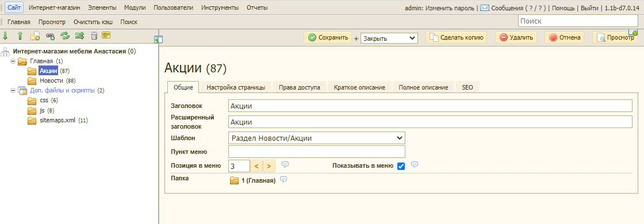Switch to the Настройка страницы tab
Viewport: 644px width, 224px height.
pos(236,87)
